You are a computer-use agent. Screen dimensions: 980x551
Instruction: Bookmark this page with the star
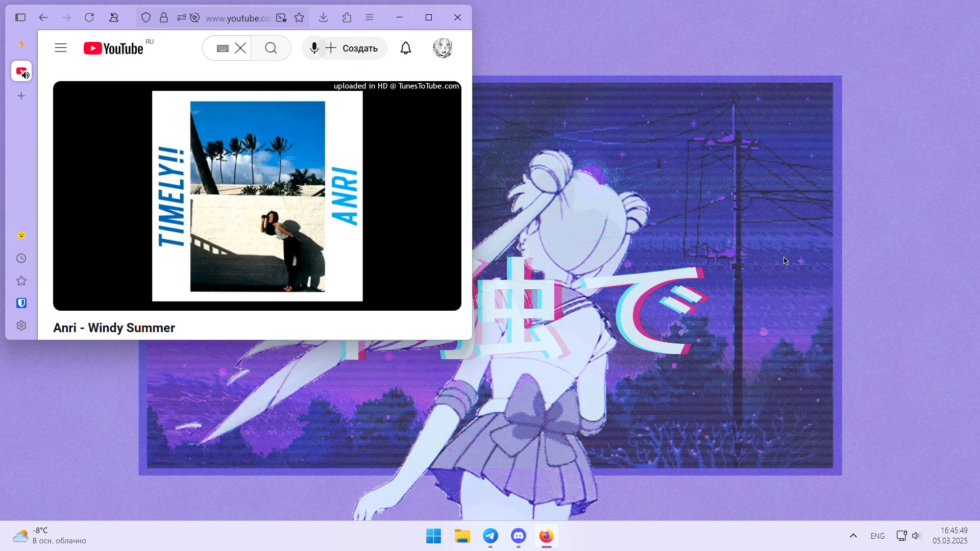pos(299,18)
